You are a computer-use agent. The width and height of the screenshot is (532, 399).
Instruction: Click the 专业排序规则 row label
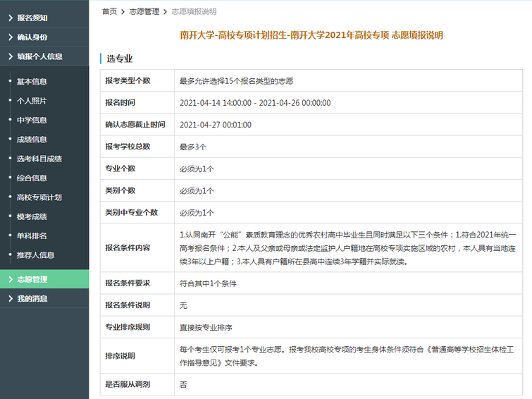(x=128, y=327)
